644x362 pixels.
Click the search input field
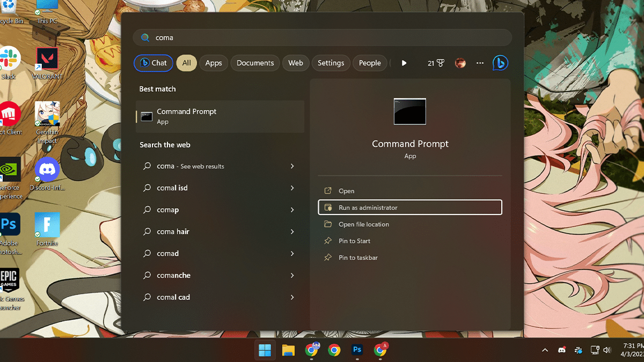tap(322, 38)
